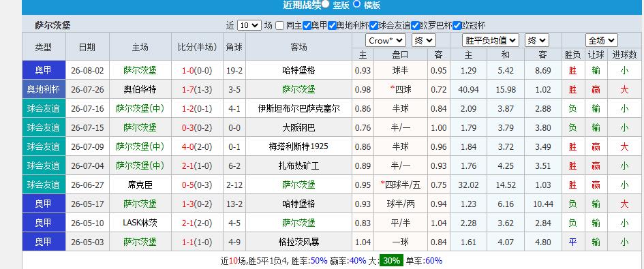Uncheck the 奥地利杯 checkbox
Screen dimensions: 644x269
click(x=333, y=25)
